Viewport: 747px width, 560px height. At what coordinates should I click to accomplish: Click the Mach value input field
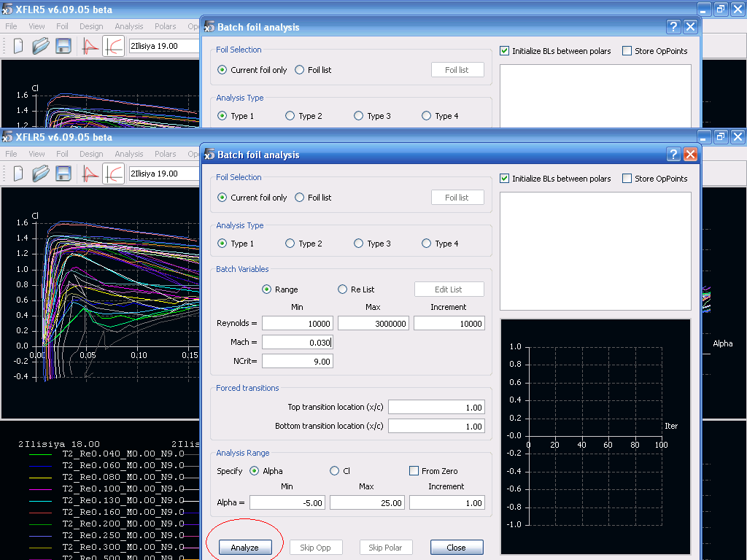[298, 342]
